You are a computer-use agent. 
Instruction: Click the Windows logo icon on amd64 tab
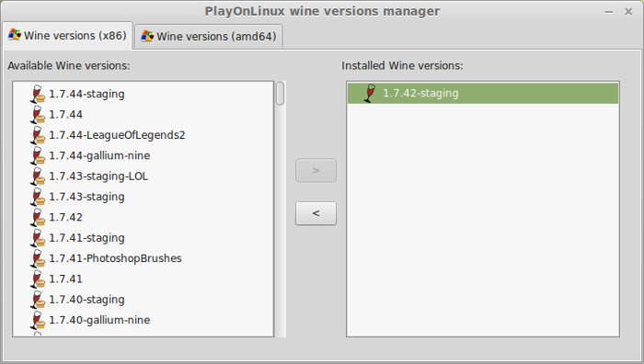pyautogui.click(x=147, y=36)
